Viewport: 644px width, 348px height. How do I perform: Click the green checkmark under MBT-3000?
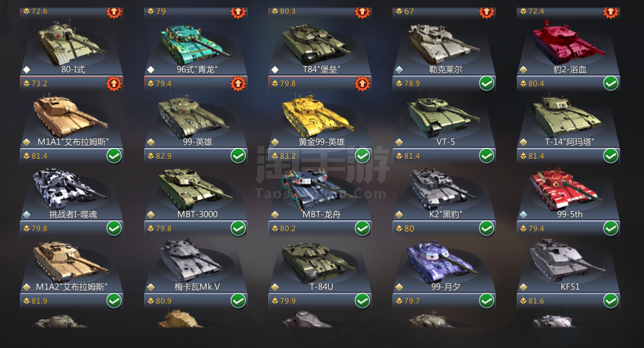(238, 228)
